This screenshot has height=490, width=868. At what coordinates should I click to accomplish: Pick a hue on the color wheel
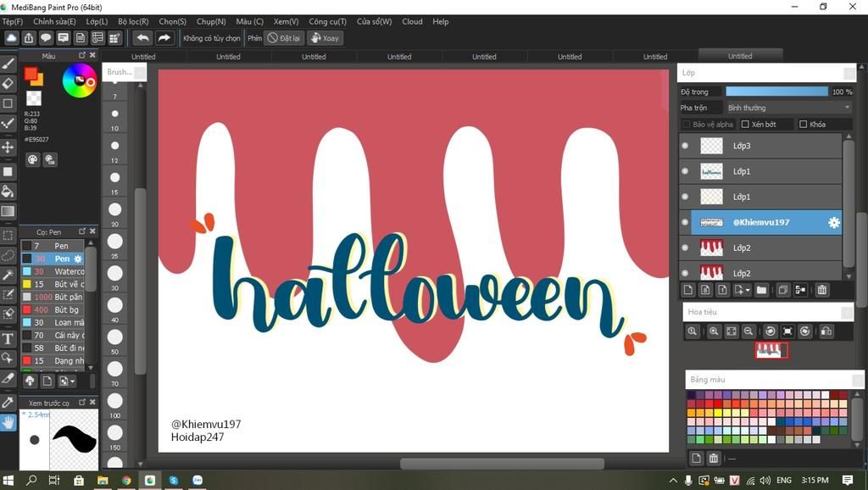tap(79, 81)
